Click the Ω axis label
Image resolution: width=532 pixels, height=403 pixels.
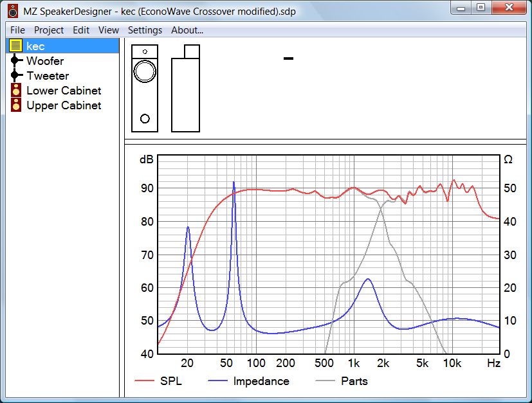(508, 159)
